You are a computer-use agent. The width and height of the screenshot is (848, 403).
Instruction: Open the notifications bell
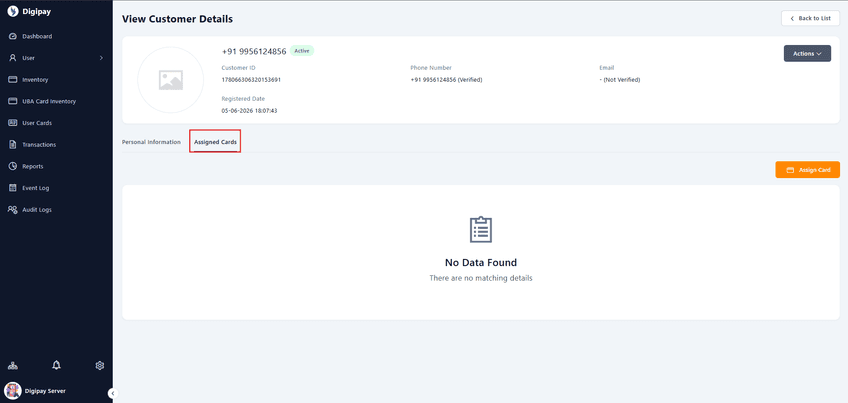(x=56, y=366)
